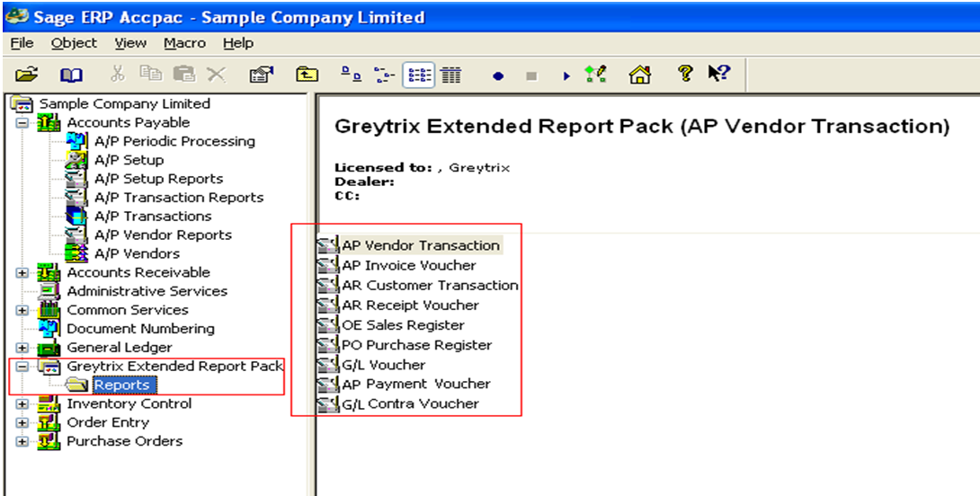Go up one level via toolbar folder icon
The height and width of the screenshot is (496, 980).
point(307,75)
